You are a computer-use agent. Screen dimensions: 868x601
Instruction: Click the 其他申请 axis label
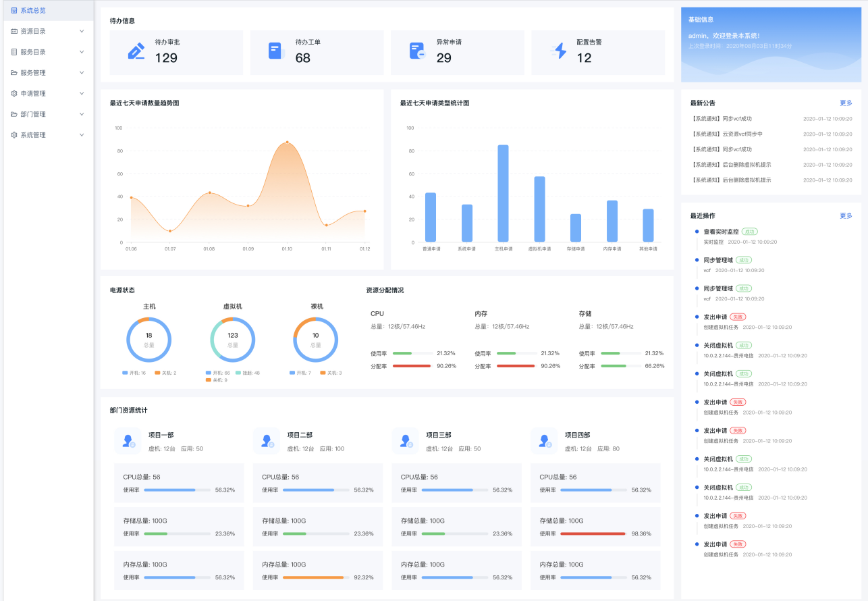[648, 249]
